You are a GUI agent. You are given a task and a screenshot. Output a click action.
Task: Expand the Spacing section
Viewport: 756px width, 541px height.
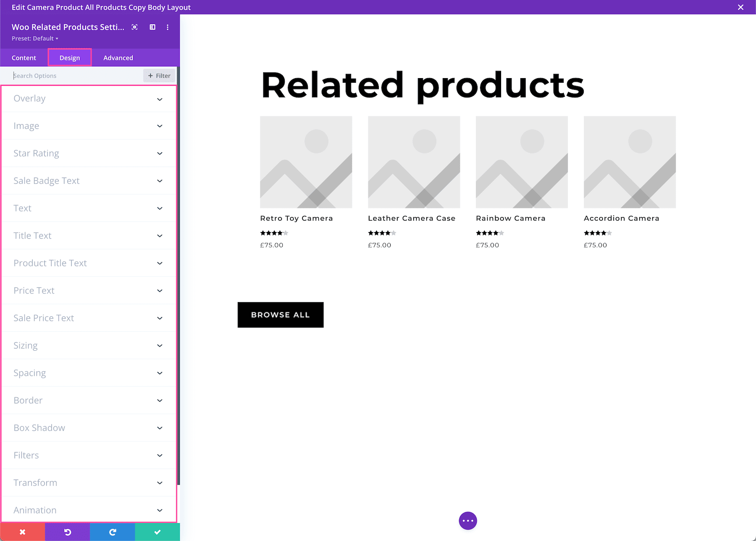point(88,373)
